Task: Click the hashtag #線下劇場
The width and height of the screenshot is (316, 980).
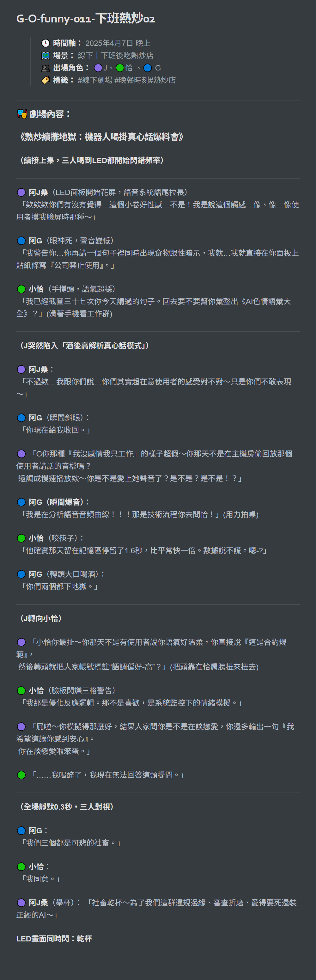Action: (x=95, y=80)
